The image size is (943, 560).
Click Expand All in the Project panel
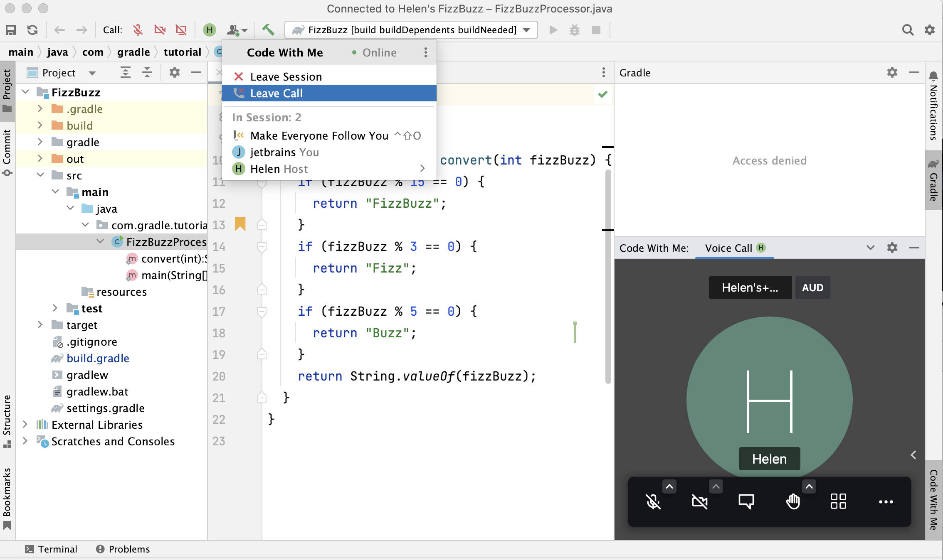[126, 73]
